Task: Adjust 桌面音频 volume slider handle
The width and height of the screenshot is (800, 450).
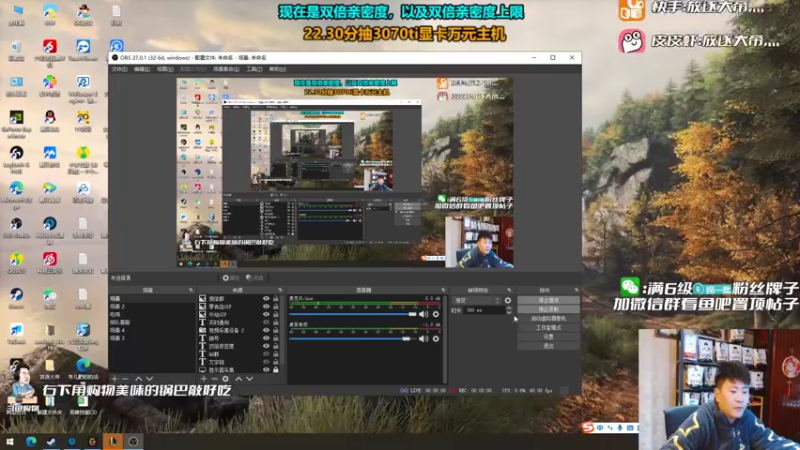Action: tap(406, 339)
